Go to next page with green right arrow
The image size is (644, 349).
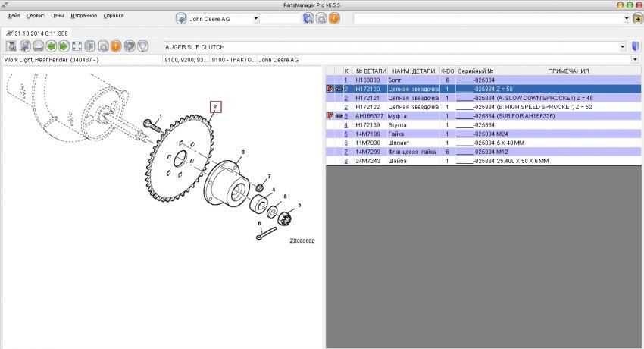pyautogui.click(x=64, y=46)
